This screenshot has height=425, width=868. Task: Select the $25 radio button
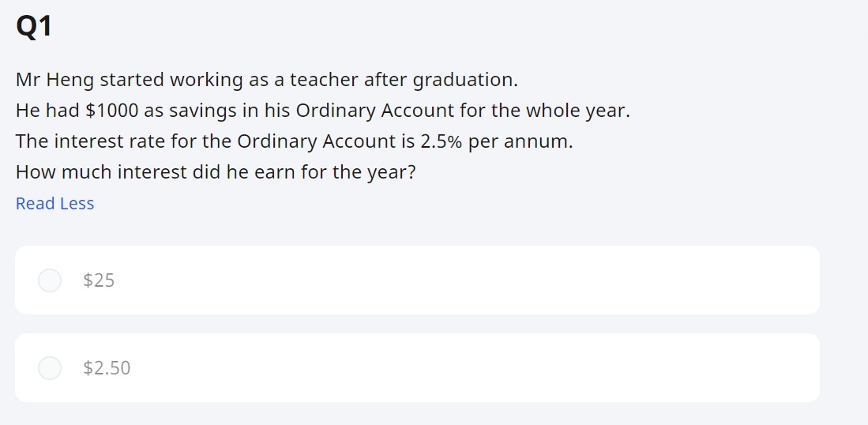50,280
